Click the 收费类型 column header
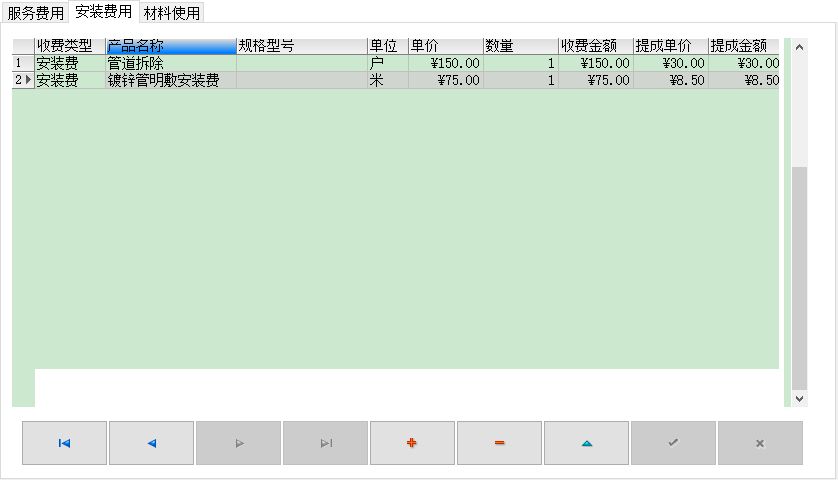The image size is (838, 480). click(70, 46)
